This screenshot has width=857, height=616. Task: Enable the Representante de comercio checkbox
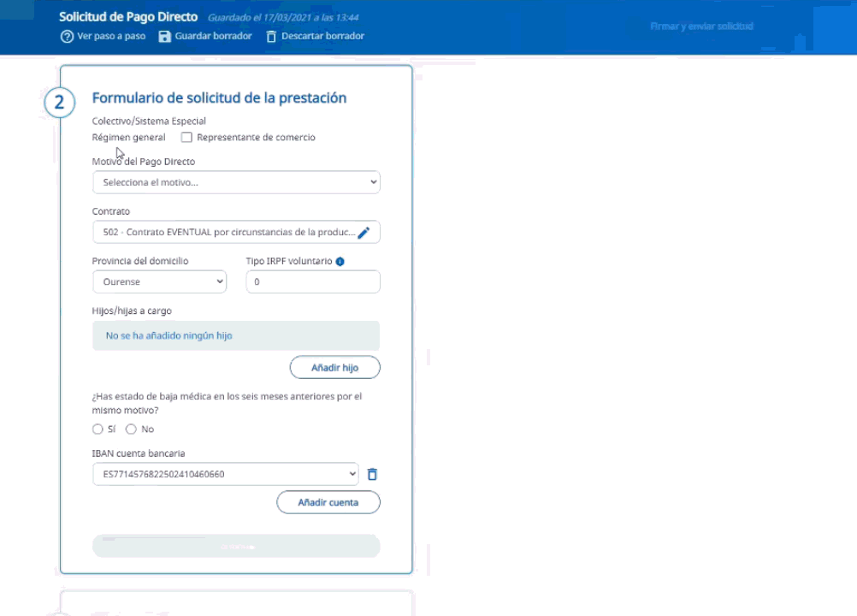pos(186,138)
